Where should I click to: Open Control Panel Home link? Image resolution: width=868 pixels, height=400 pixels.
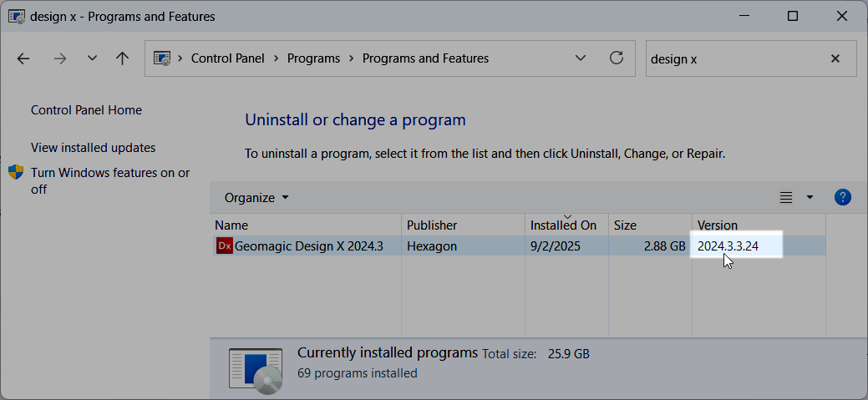click(x=86, y=110)
